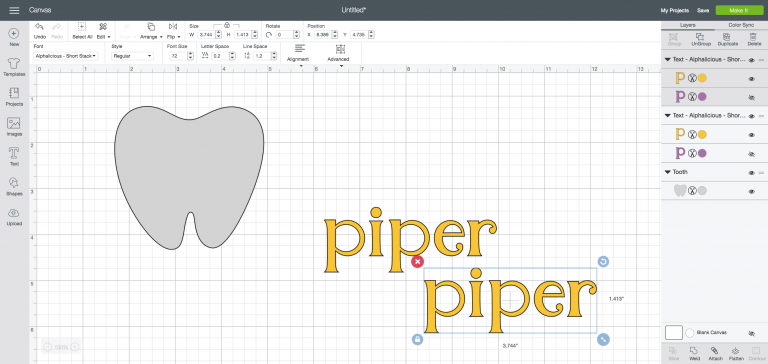768x364 pixels.
Task: Click the red X delete handle on selection
Action: [x=417, y=262]
